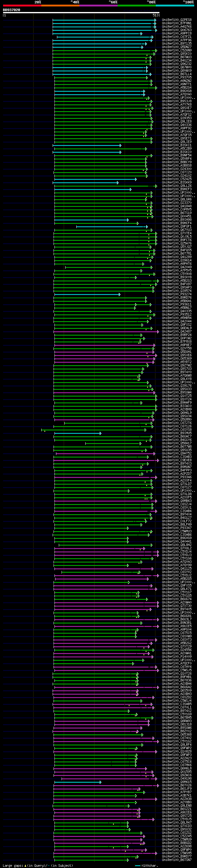Viewport: 197px width, 868px height.
Task: Click the cyan ~100% identity legend segment
Action: pos(175,6)
